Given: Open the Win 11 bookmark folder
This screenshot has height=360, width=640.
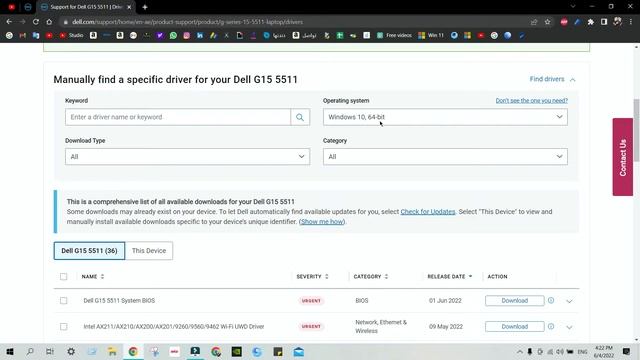Looking at the screenshot, I should click(x=431, y=36).
